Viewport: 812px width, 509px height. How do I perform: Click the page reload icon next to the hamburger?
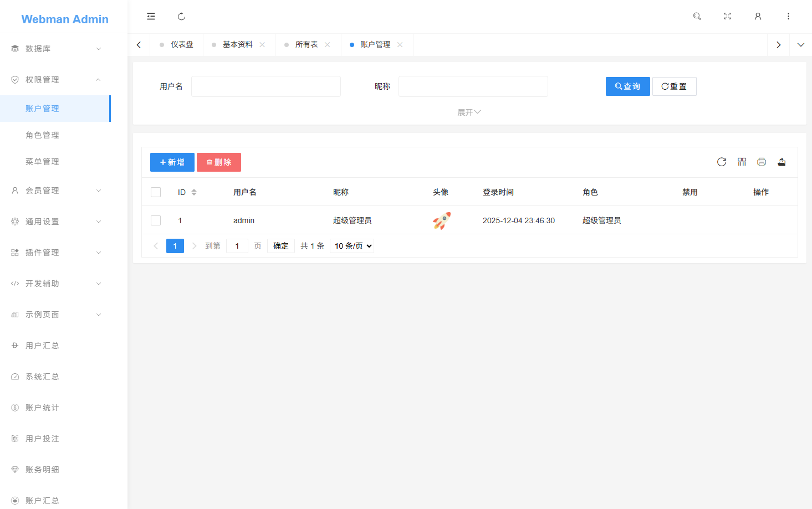181,16
